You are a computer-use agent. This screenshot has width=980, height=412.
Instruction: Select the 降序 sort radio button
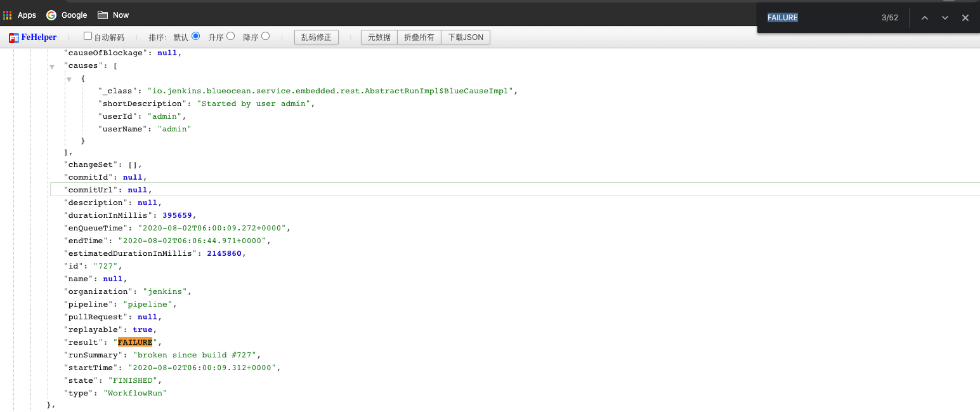pyautogui.click(x=266, y=36)
